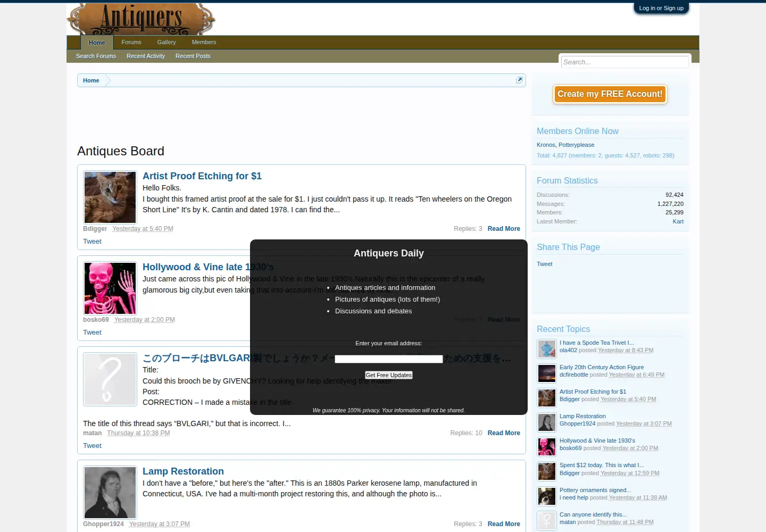
Task: Click ola402's avatar in Recent Topics
Action: 546,348
